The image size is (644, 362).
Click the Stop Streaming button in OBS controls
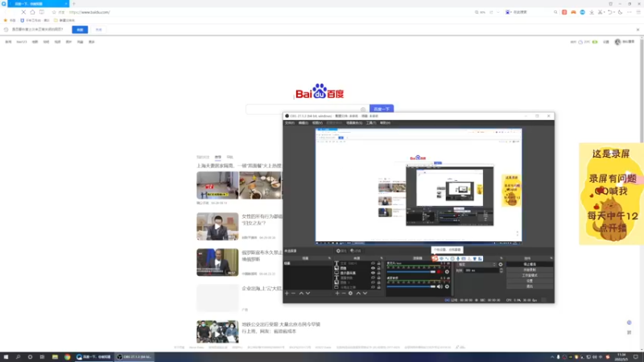pos(530,265)
